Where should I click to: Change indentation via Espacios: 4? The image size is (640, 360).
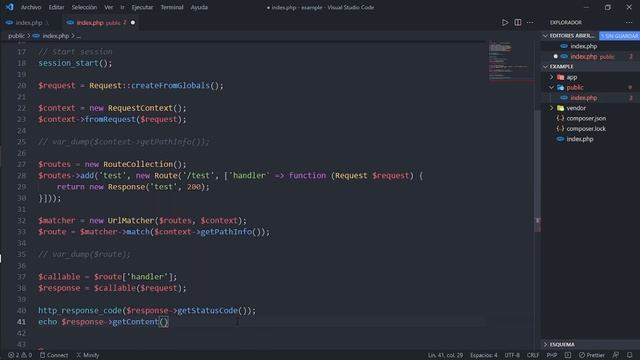tap(484, 355)
